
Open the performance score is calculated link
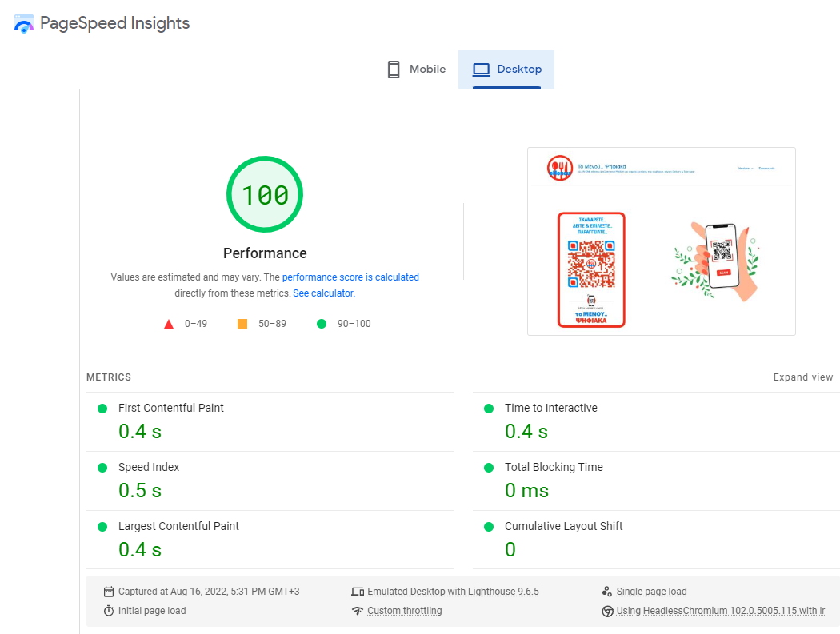(x=350, y=277)
